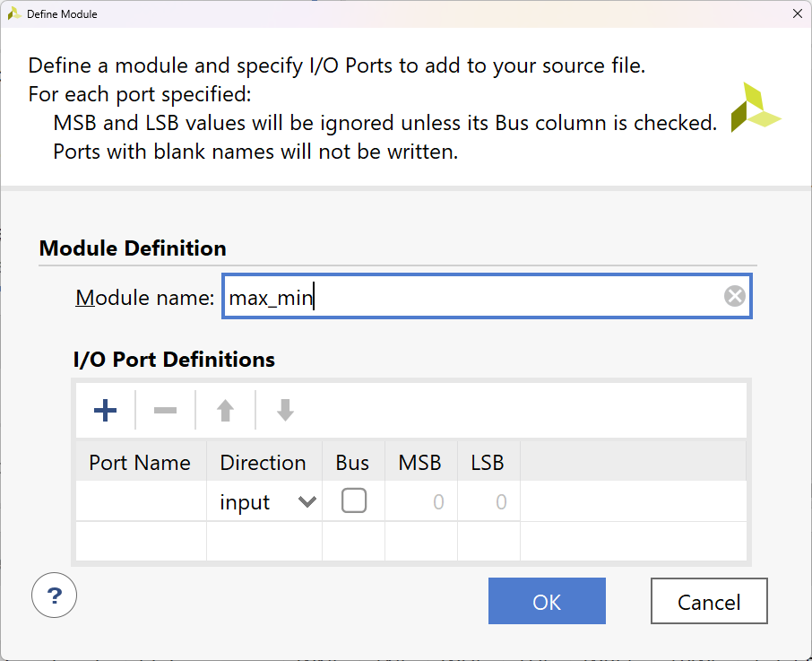Click the Port Name column header

click(140, 463)
